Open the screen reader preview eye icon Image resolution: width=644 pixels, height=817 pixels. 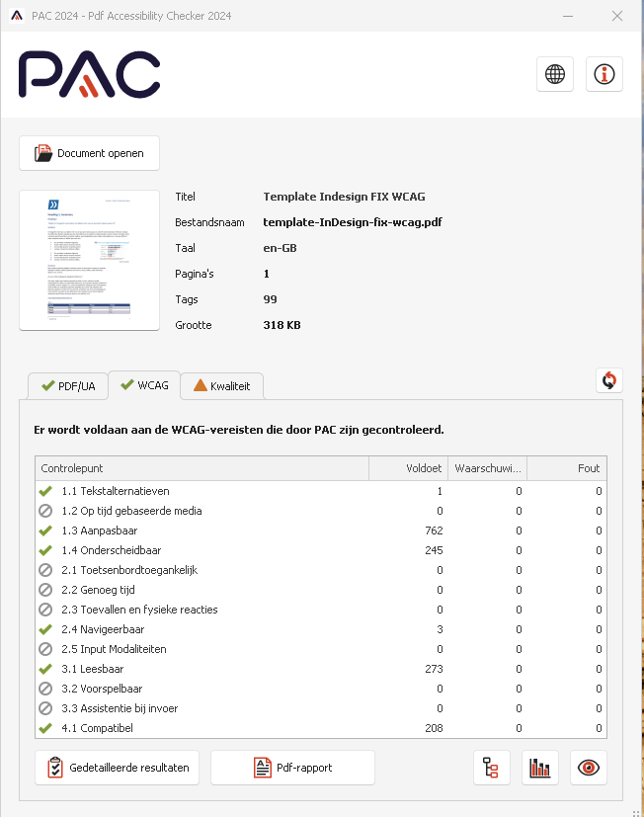(589, 768)
